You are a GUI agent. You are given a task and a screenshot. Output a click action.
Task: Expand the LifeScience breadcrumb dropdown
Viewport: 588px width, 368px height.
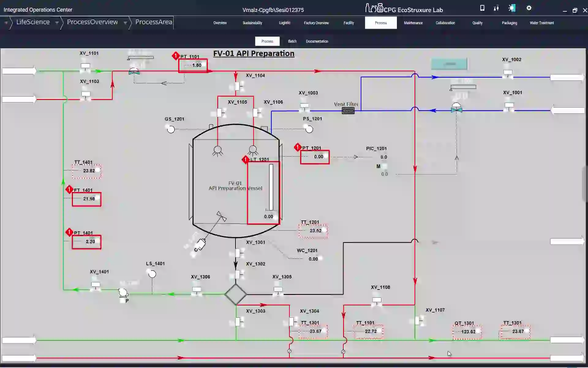57,23
